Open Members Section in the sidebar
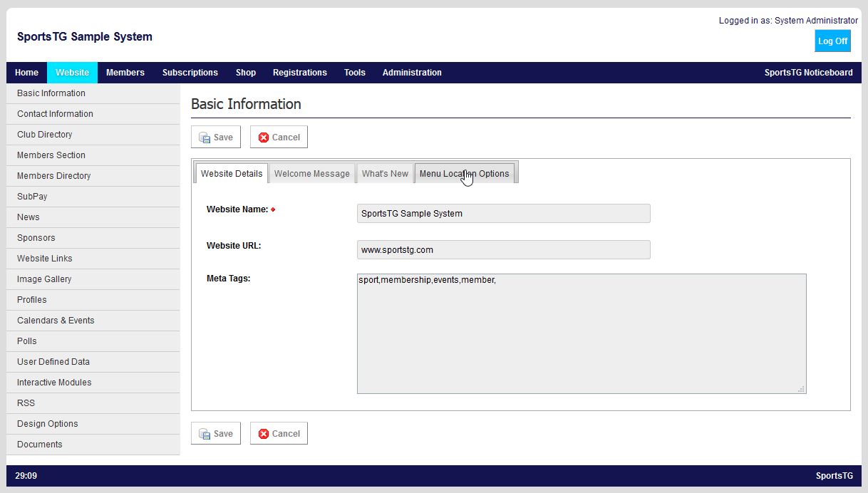The width and height of the screenshot is (868, 493). [93, 155]
